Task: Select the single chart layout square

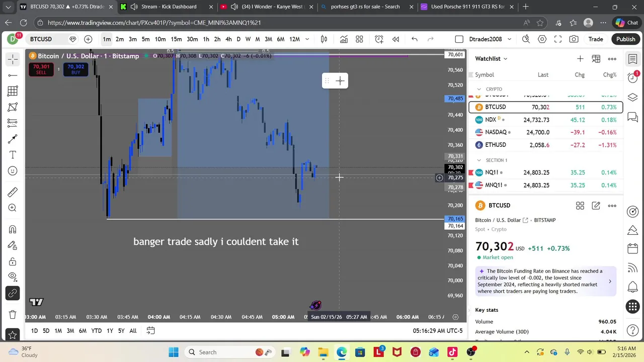Action: coord(459,39)
